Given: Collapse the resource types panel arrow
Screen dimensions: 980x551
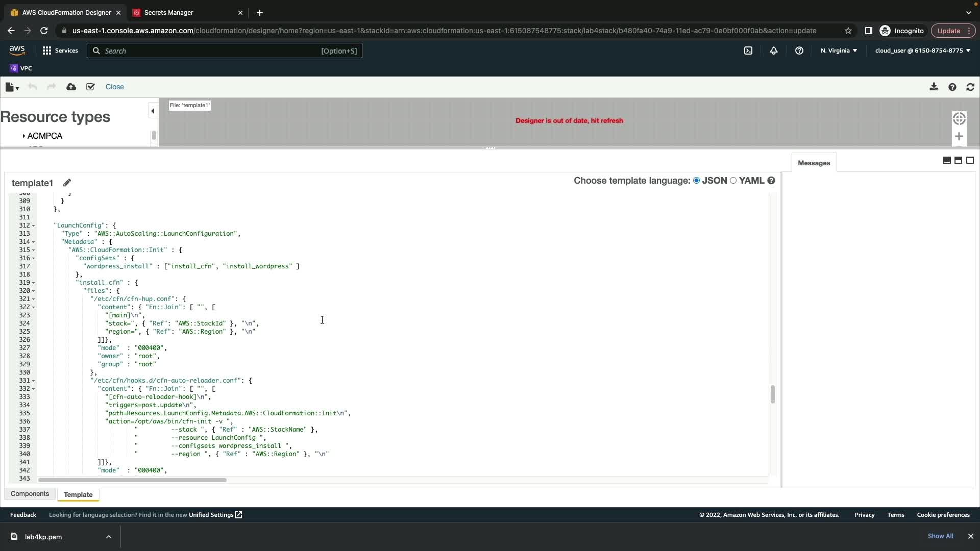Looking at the screenshot, I should pyautogui.click(x=153, y=111).
